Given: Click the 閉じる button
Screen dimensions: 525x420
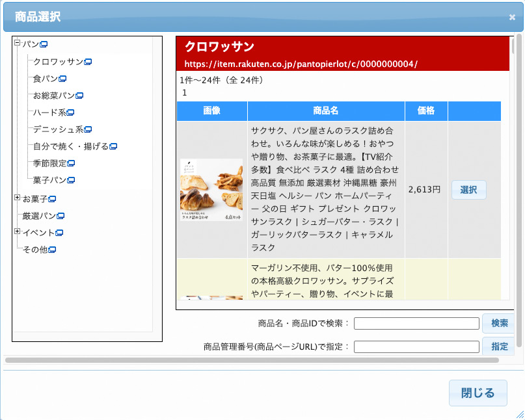Looking at the screenshot, I should tap(478, 393).
